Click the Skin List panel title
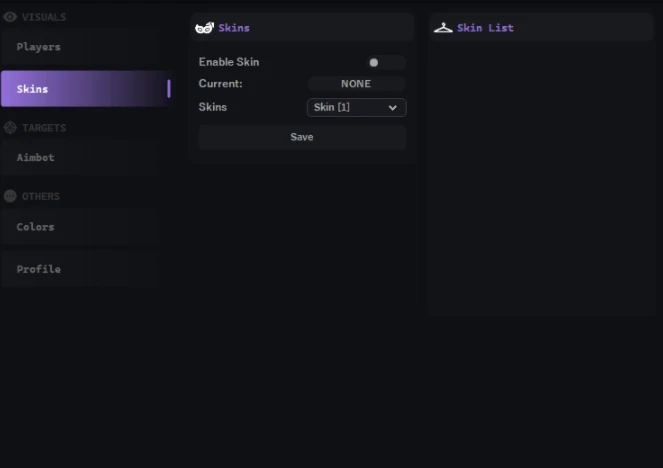This screenshot has height=468, width=663. 485,28
